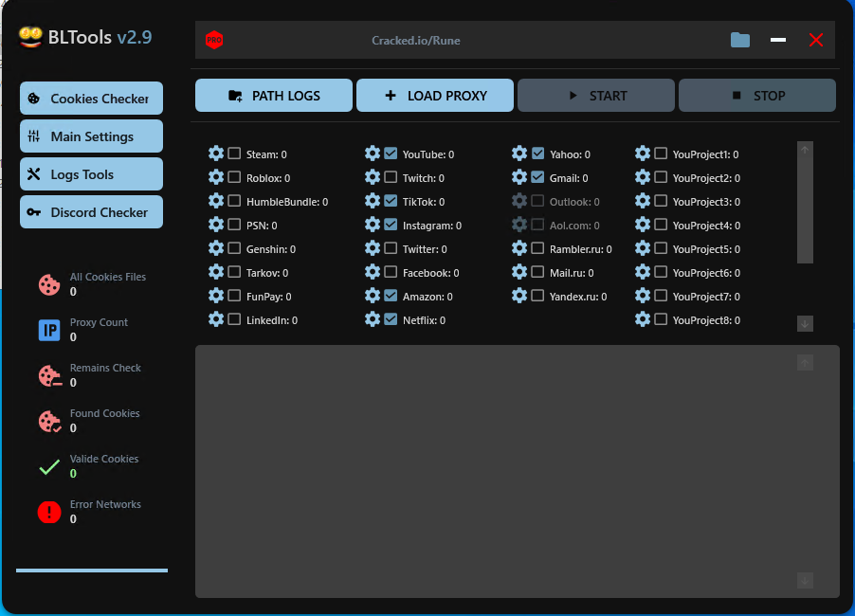
Task: Click the blue progress bar in sidebar
Action: (92, 570)
